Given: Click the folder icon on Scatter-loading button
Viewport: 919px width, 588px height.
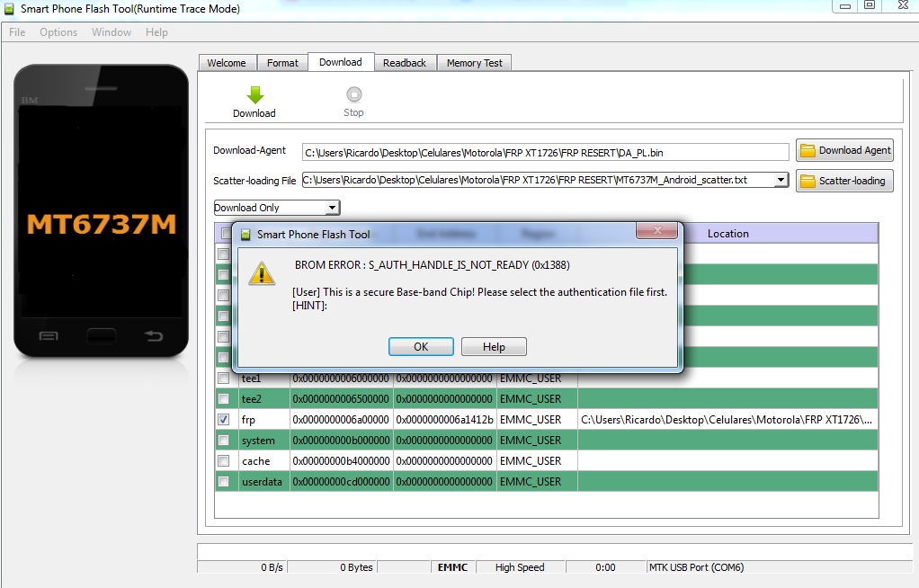Looking at the screenshot, I should click(x=807, y=181).
